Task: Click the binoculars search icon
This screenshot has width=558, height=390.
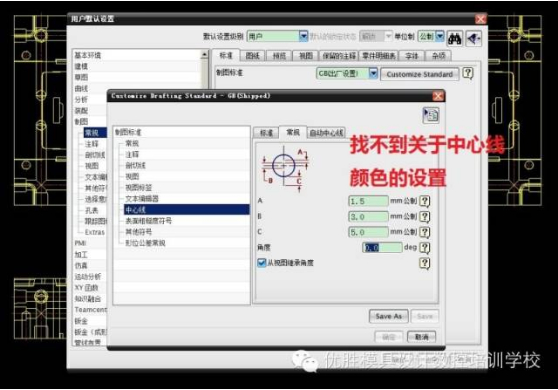Action: coord(454,38)
